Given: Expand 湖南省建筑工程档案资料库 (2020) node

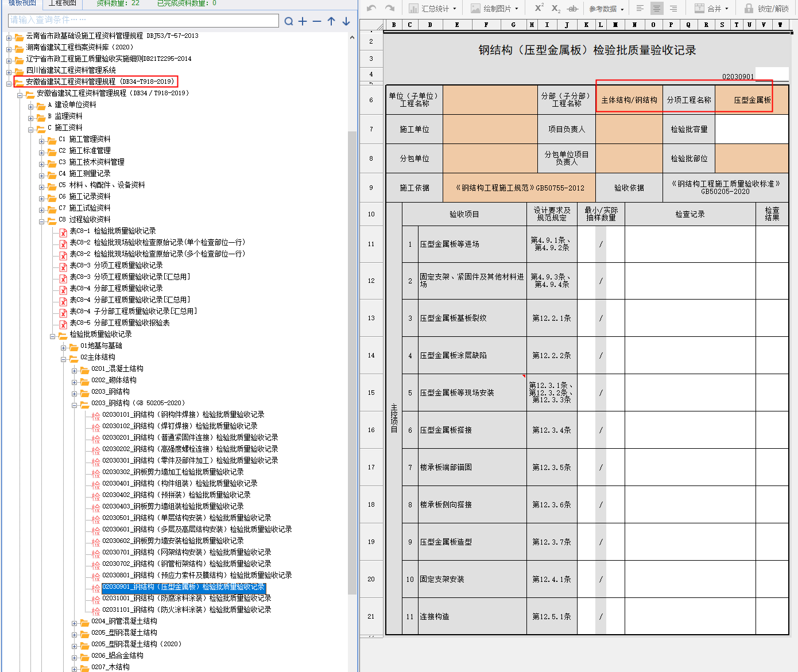Looking at the screenshot, I should click(x=9, y=49).
